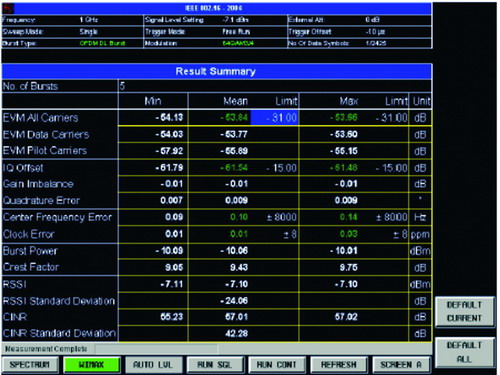This screenshot has width=500, height=375.
Task: Click Quadrature Error row label
Action: tap(41, 200)
